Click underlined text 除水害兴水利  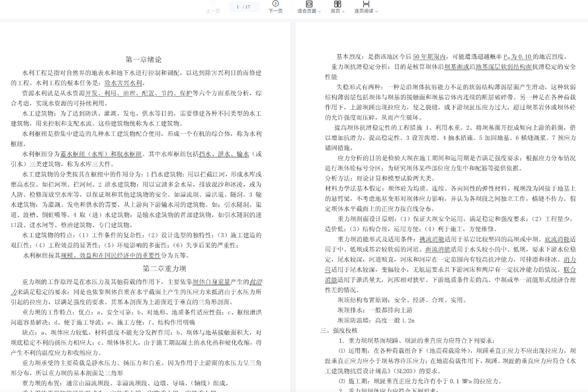coord(123,83)
